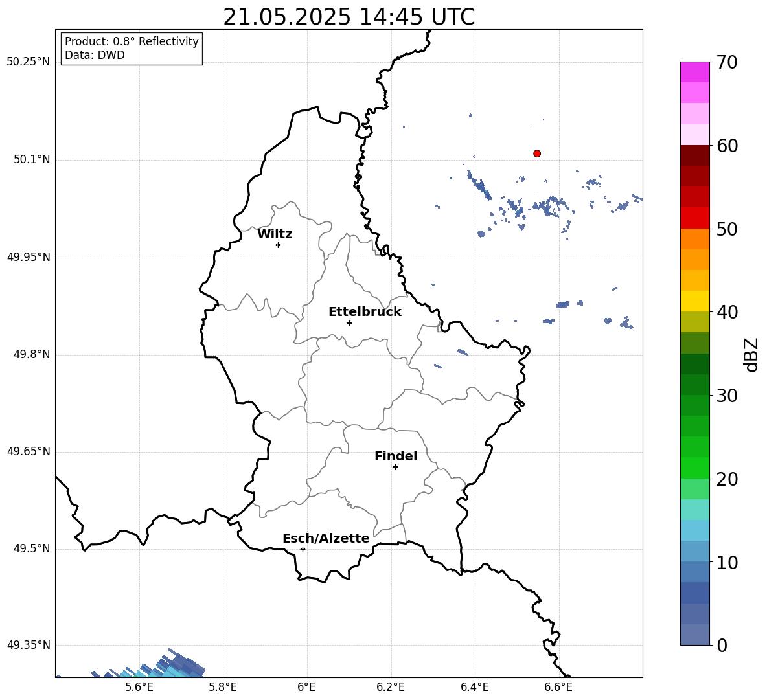Select the Ettelbruck city label
This screenshot has width=767, height=700.
[x=365, y=312]
